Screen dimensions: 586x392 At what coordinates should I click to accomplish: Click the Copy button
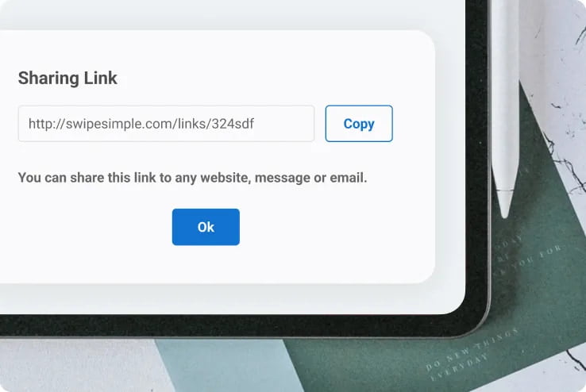[359, 124]
